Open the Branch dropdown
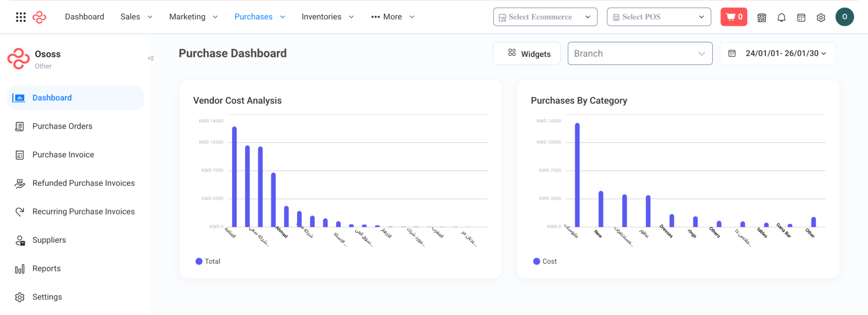Screen dimensions: 868x315 coord(640,53)
